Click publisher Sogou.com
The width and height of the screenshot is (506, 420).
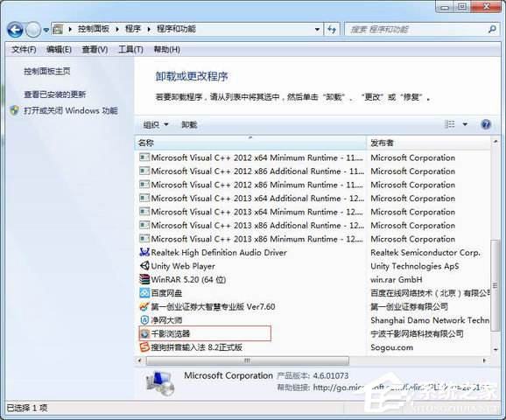(392, 347)
